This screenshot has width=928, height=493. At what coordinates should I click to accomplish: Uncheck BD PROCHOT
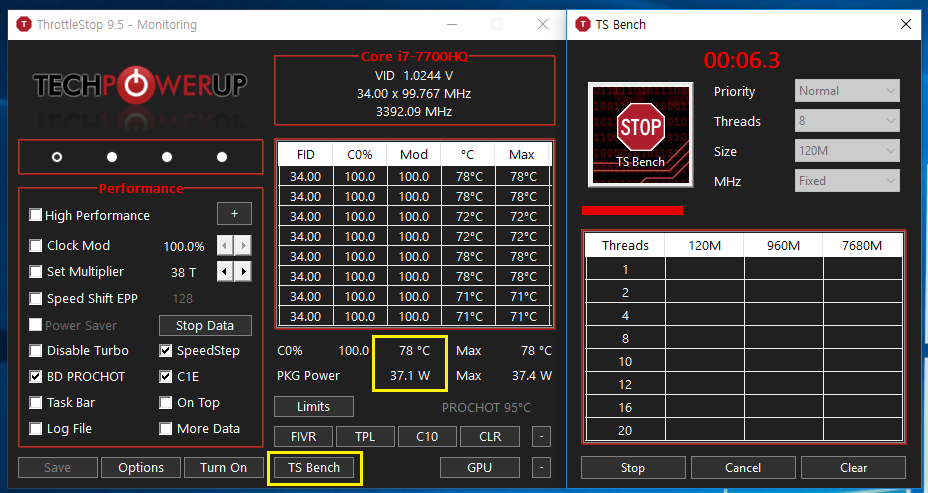36,376
